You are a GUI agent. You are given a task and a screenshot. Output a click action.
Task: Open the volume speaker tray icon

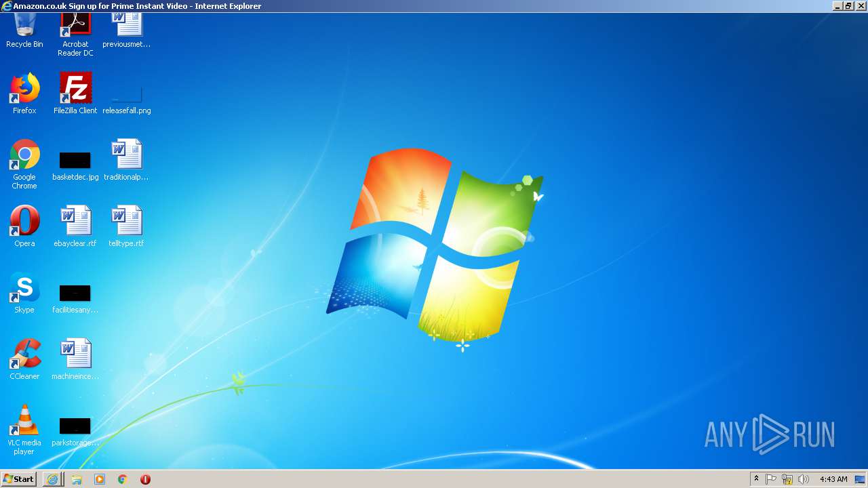coord(804,479)
